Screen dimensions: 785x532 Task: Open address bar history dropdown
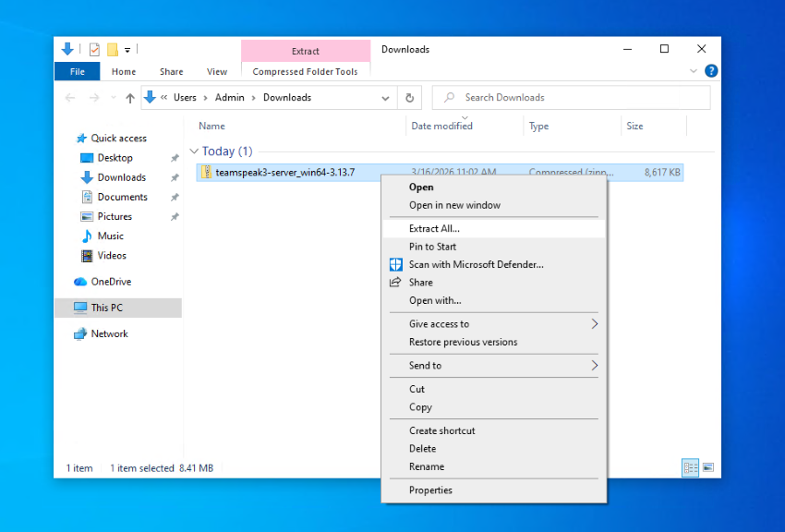386,98
